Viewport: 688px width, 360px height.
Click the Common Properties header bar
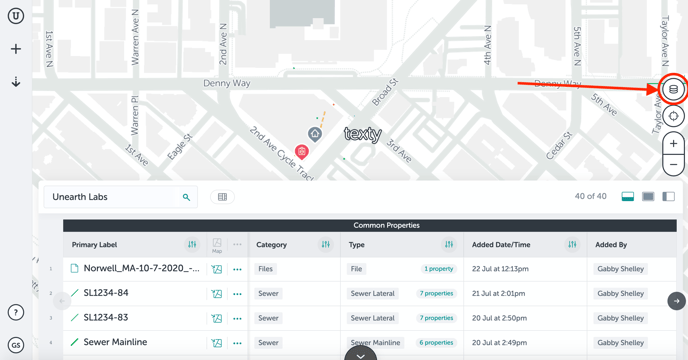(x=369, y=225)
